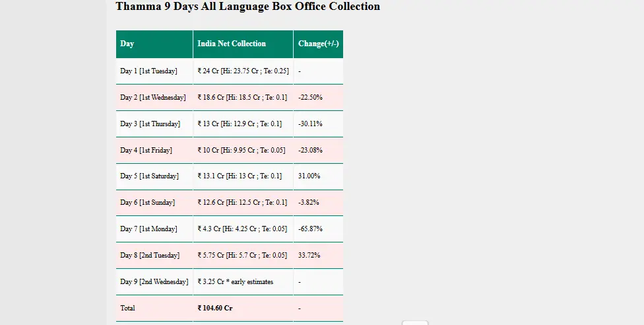Select the Day 6 [1st Sunday] cell

(147, 203)
